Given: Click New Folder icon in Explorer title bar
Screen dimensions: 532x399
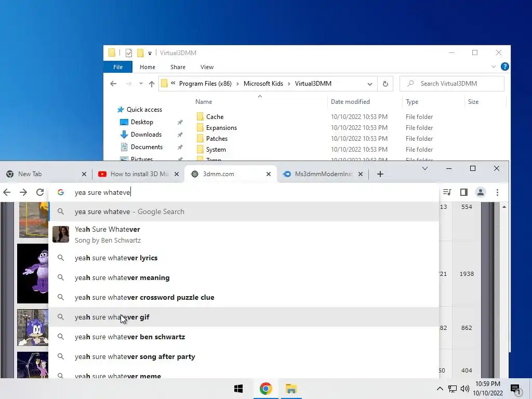Looking at the screenshot, I should 140,53.
